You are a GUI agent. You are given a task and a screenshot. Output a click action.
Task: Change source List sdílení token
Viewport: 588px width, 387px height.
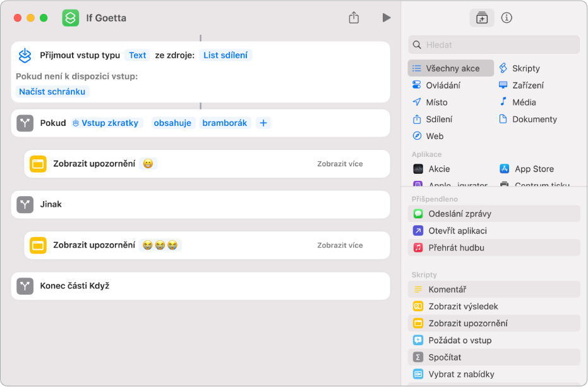coord(225,55)
